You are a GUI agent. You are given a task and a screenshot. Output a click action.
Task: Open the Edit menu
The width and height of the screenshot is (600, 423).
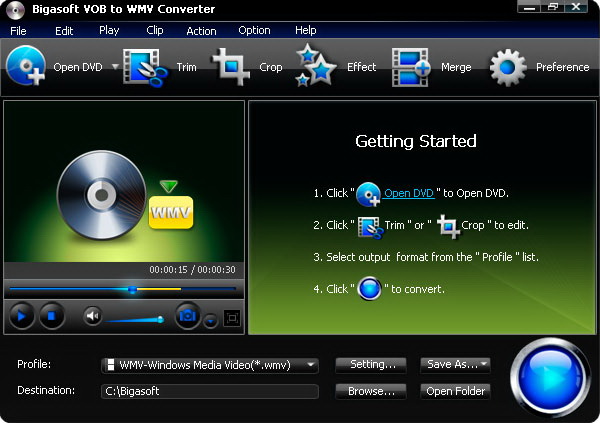pyautogui.click(x=64, y=31)
